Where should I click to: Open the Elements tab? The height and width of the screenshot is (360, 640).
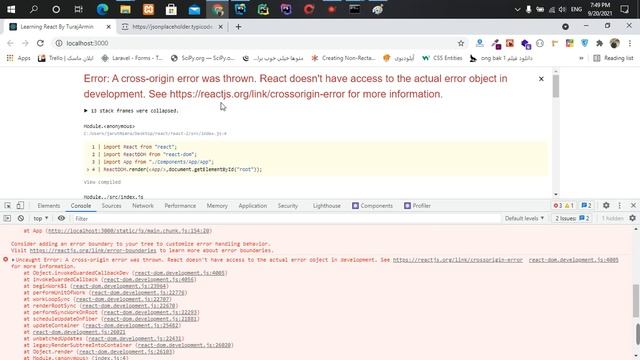click(x=49, y=206)
